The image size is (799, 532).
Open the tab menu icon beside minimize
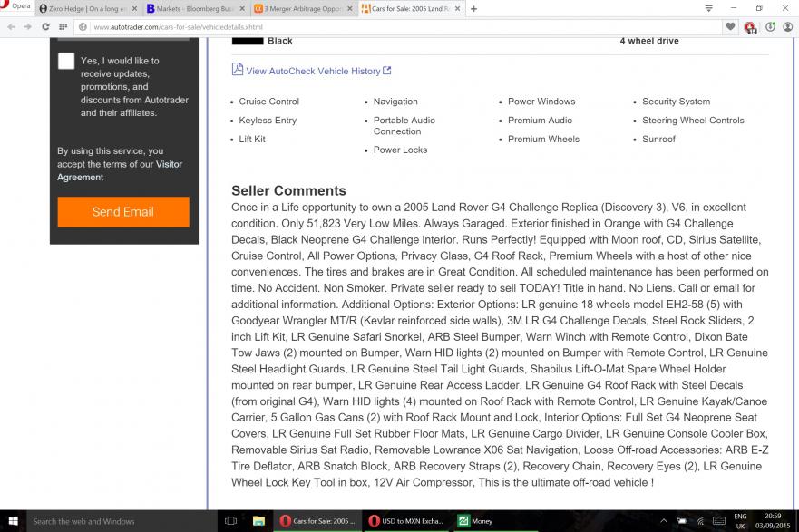tap(708, 8)
